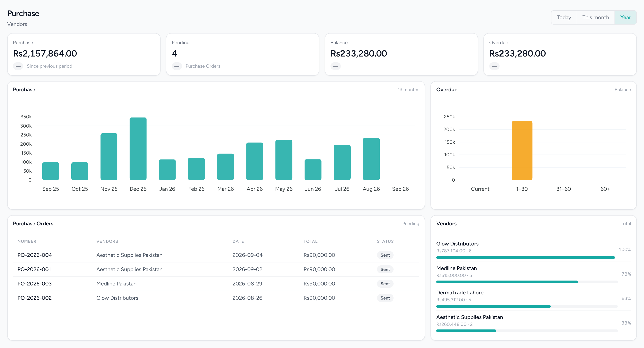
Task: Click the TOTAL column header
Action: [x=310, y=241]
